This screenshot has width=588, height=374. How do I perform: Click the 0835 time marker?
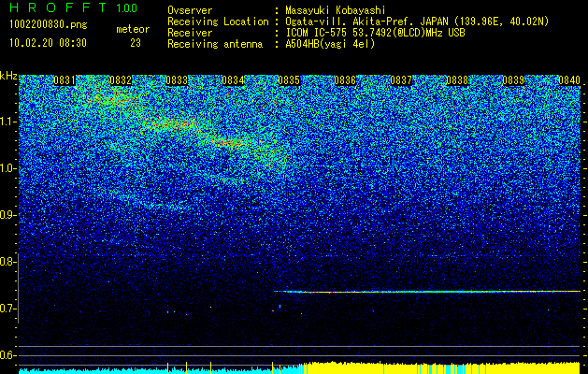point(289,80)
